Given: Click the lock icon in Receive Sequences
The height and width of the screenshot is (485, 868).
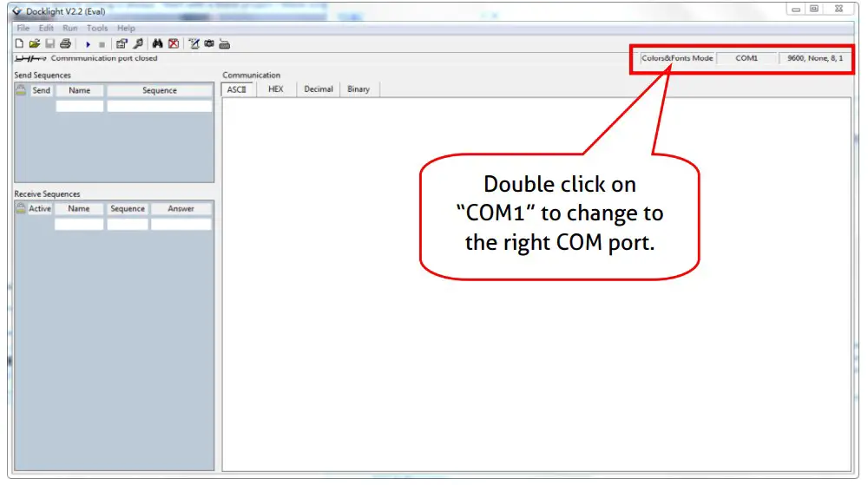Looking at the screenshot, I should [x=21, y=208].
